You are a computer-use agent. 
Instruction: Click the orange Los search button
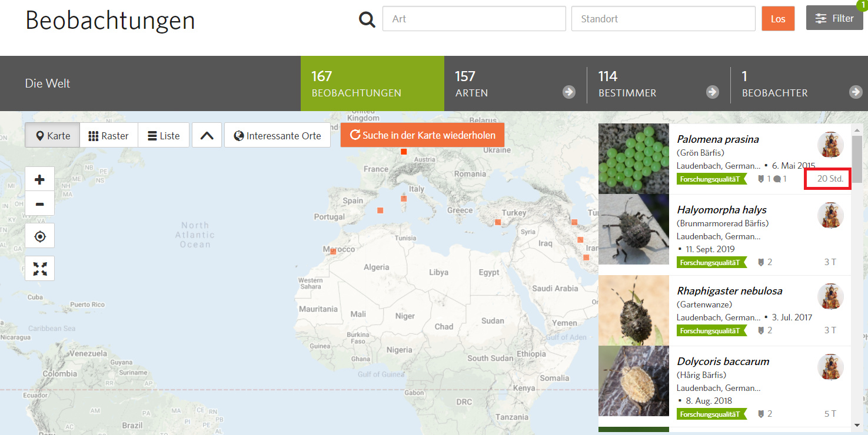[778, 18]
